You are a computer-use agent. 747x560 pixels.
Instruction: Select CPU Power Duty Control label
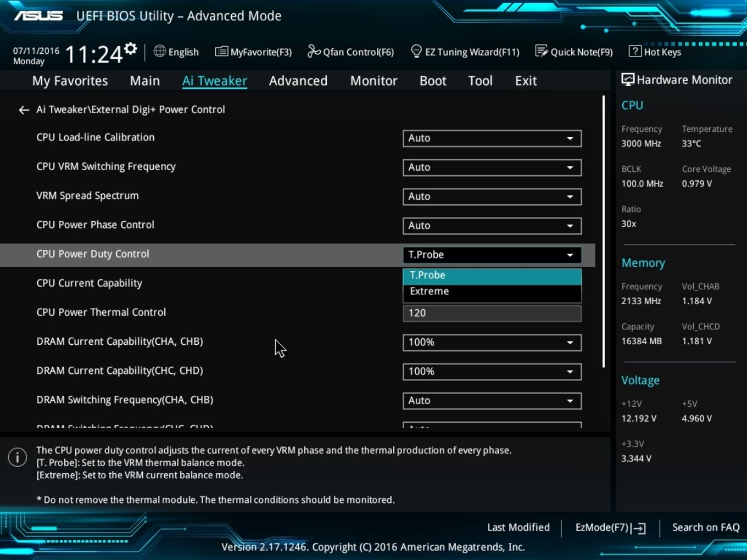click(x=93, y=254)
